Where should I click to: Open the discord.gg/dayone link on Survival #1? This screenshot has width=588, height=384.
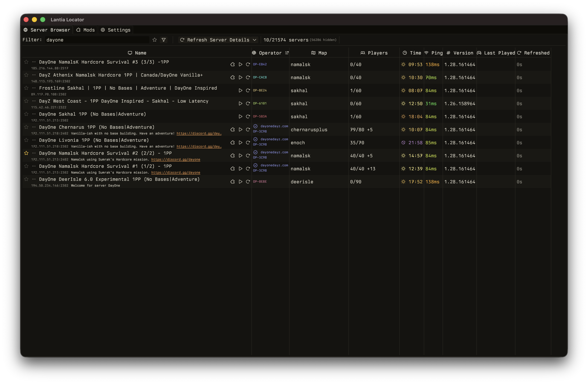(176, 172)
